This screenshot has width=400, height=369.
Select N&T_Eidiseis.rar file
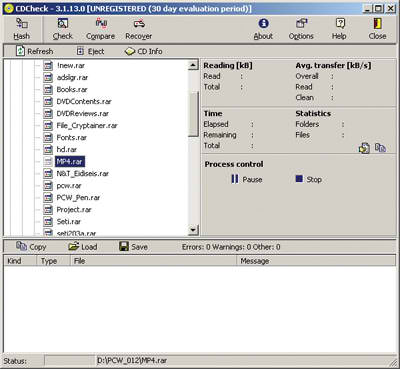click(83, 174)
